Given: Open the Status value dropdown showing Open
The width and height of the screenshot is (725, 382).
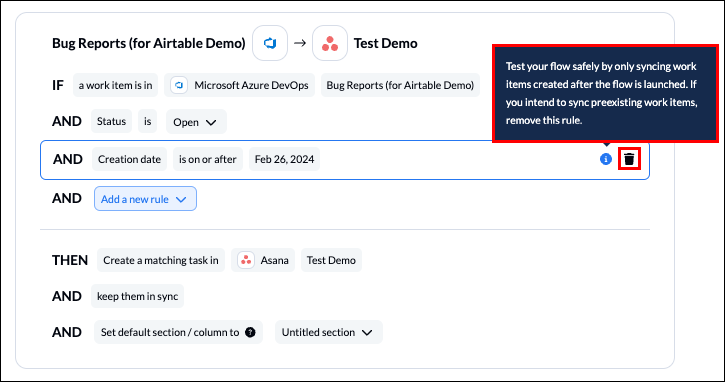Looking at the screenshot, I should point(196,122).
